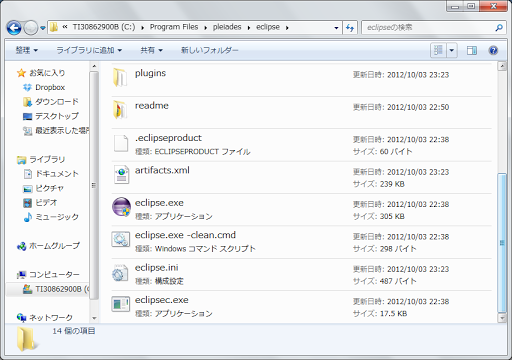Open ドキュメント library in sidebar

51,174
